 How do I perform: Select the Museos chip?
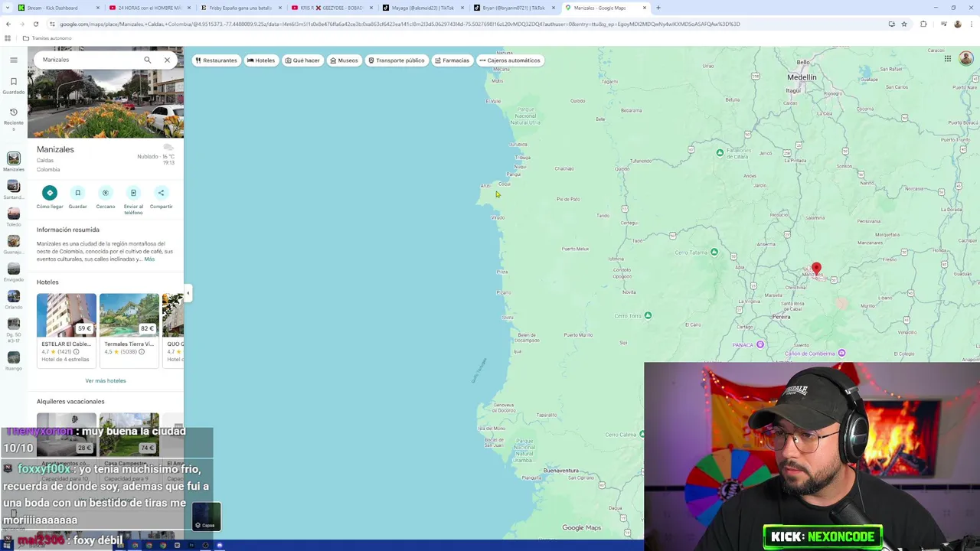click(x=344, y=60)
